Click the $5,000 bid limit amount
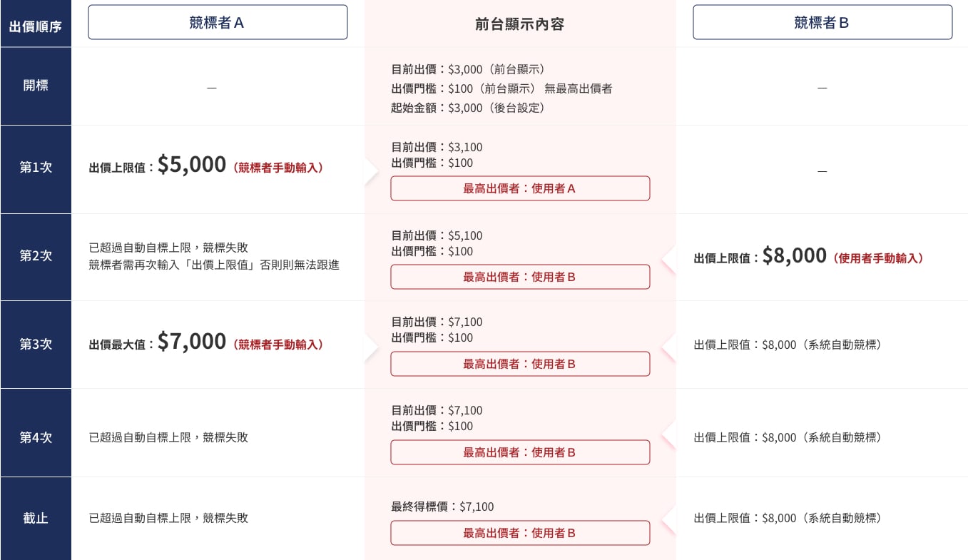This screenshot has width=968, height=560. click(192, 165)
